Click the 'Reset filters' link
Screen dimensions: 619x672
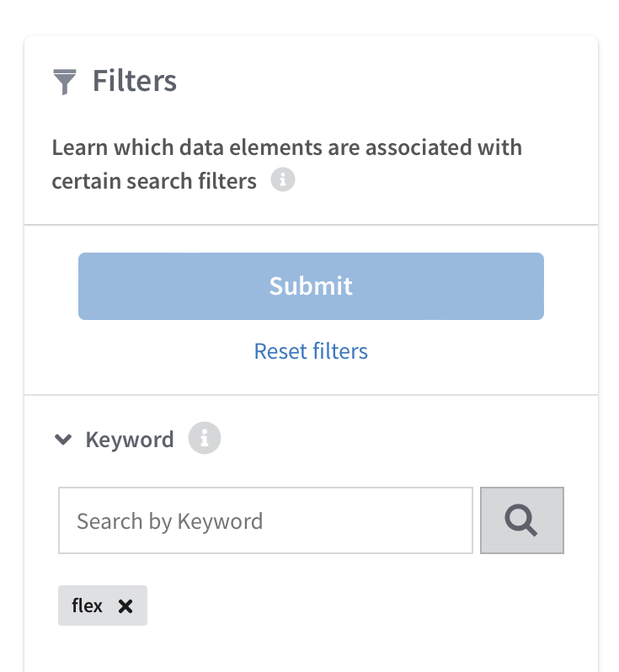coord(311,351)
